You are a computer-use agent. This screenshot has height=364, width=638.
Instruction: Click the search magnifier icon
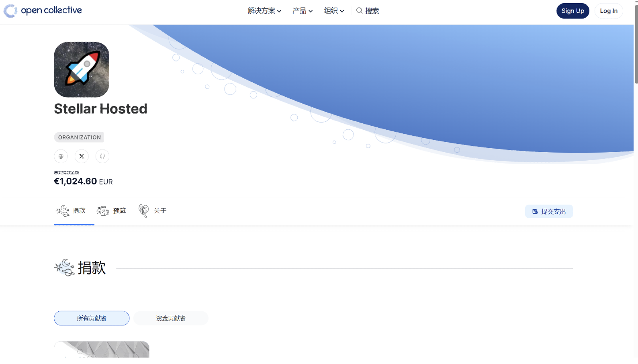[359, 11]
